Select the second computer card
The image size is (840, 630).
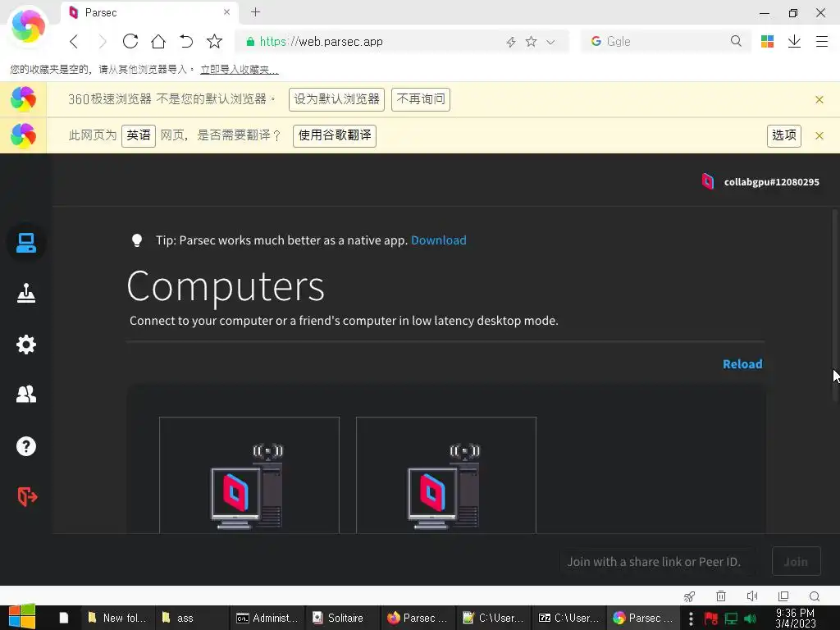[x=445, y=475]
